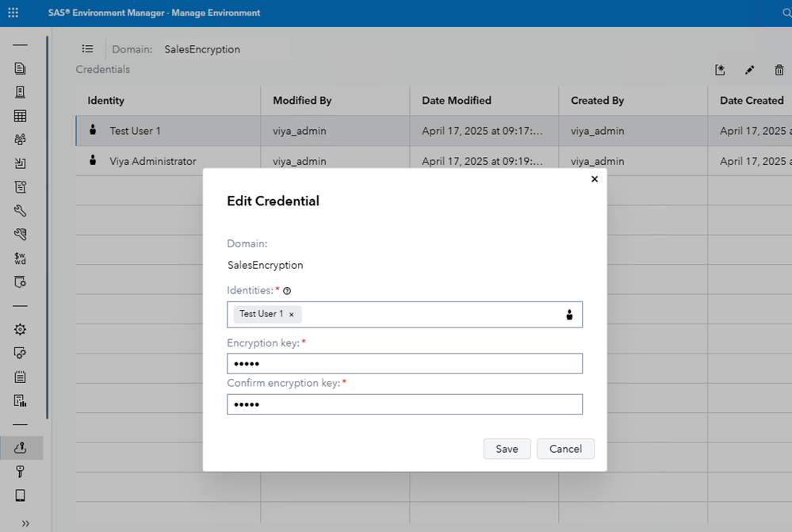The width and height of the screenshot is (792, 532).
Task: Open the Content page icon in sidebar
Action: tap(20, 68)
